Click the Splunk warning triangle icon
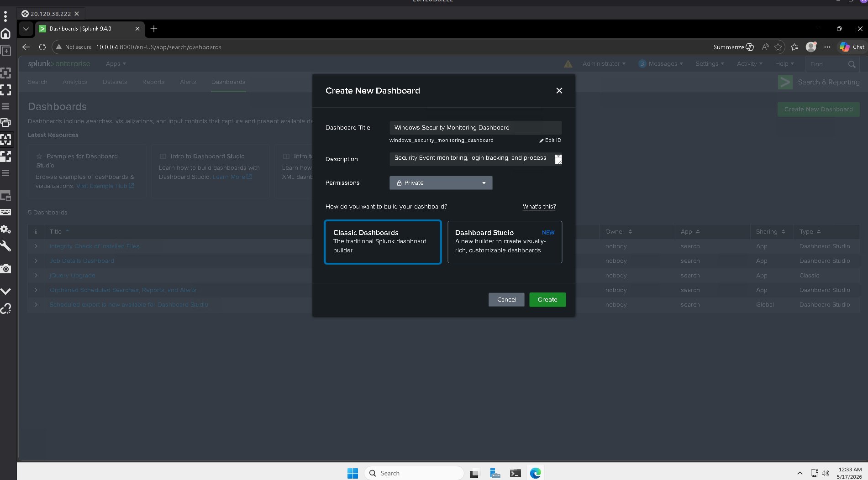868x480 pixels. [x=568, y=64]
